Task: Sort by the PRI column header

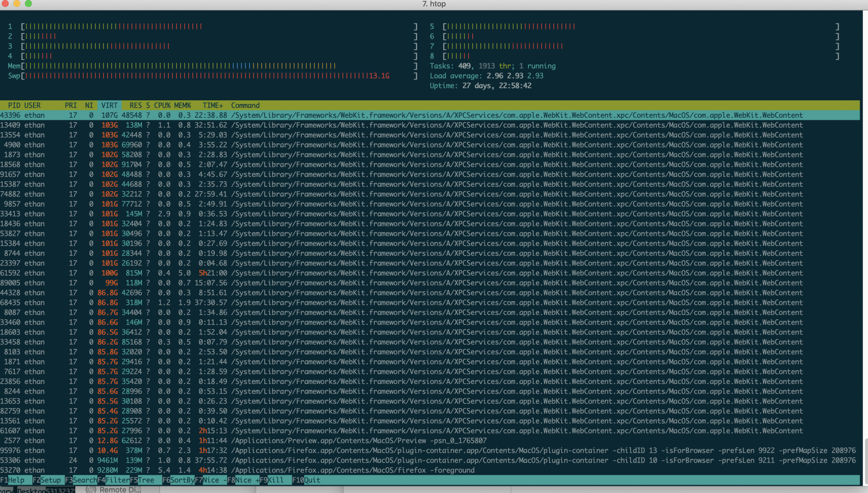Action: (x=71, y=106)
